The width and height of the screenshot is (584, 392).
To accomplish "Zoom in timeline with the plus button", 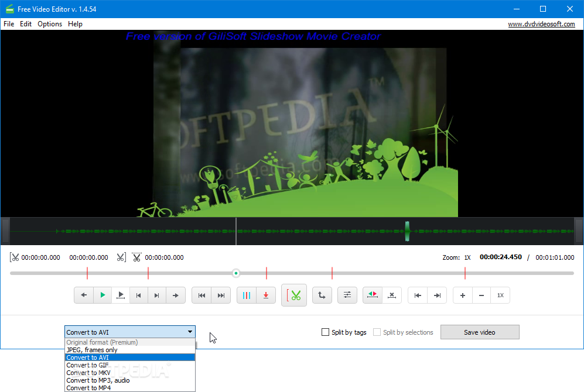I will coord(463,295).
